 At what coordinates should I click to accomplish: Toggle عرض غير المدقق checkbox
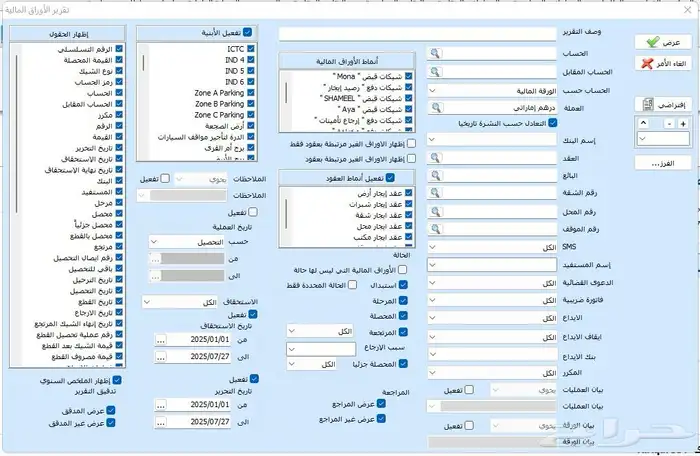click(x=111, y=423)
